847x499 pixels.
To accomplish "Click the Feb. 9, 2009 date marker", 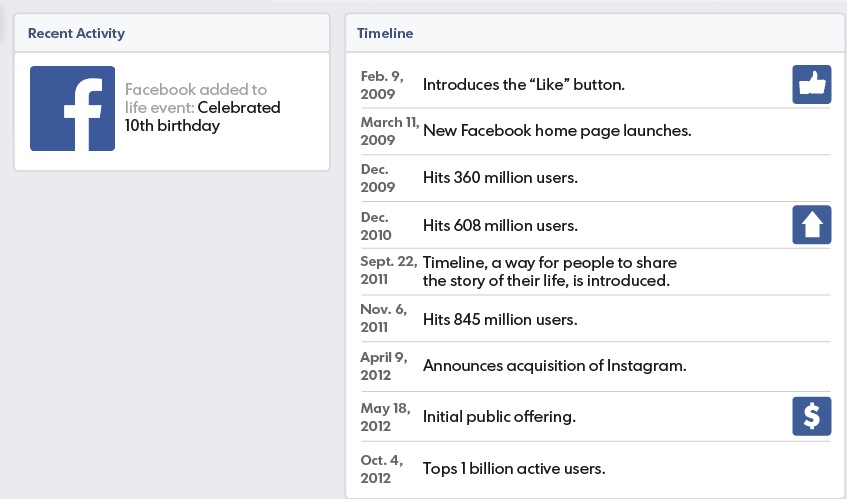I will coord(382,85).
